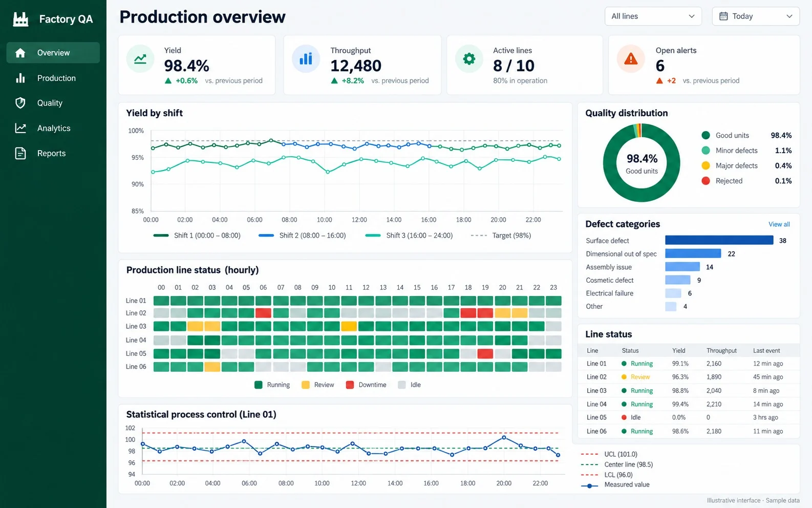Click the Active lines gear icon
The width and height of the screenshot is (812, 508).
point(469,59)
